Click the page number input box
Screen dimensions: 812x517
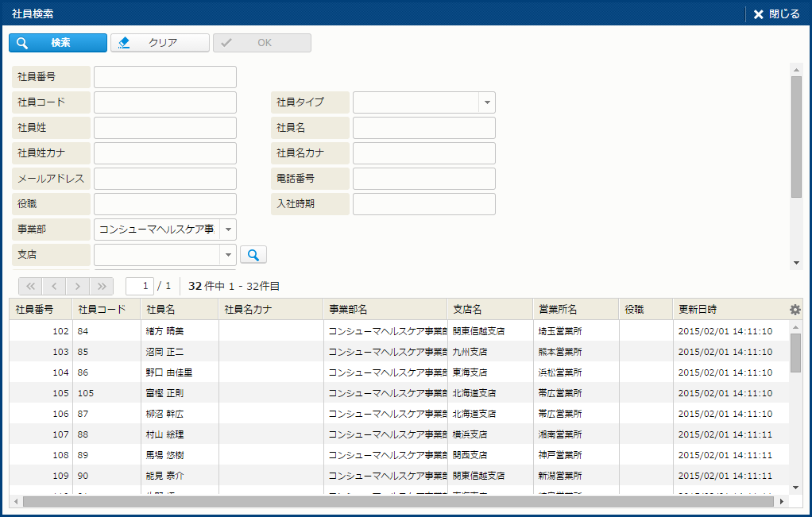(x=140, y=286)
